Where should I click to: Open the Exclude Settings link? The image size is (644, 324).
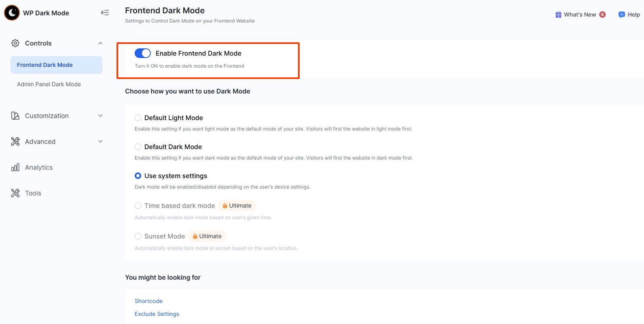[x=157, y=314]
